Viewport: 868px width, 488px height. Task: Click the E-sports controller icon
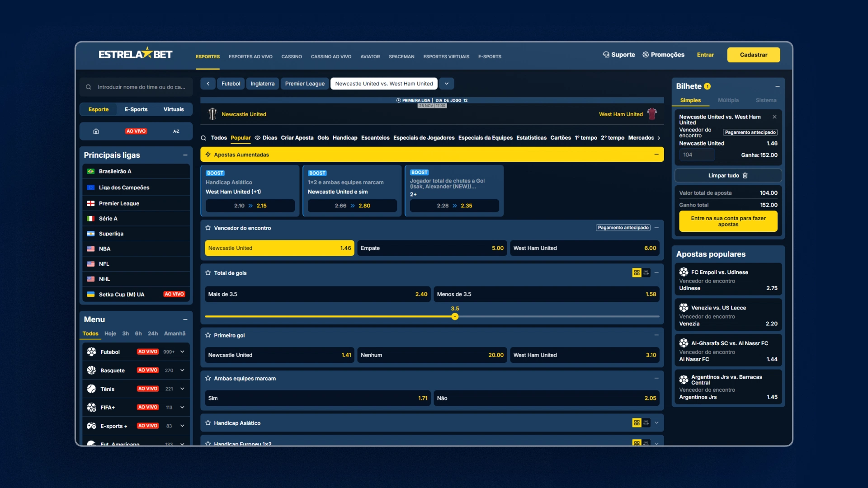[91, 426]
